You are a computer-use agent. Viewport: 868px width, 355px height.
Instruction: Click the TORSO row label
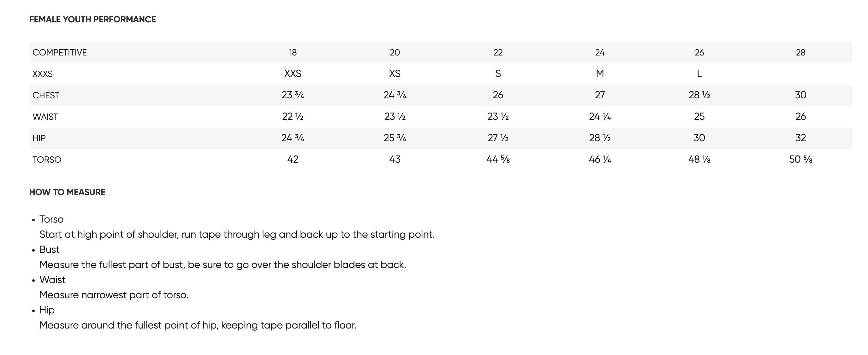click(47, 160)
